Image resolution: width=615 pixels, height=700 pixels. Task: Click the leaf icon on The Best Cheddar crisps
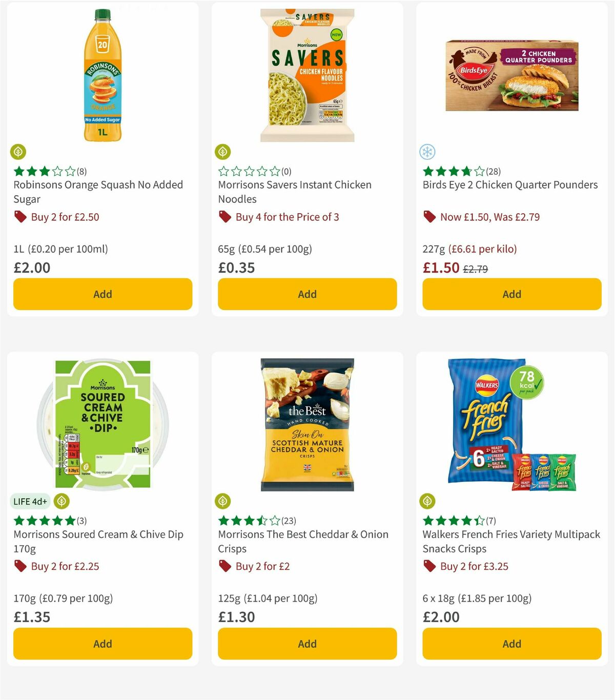pos(222,502)
